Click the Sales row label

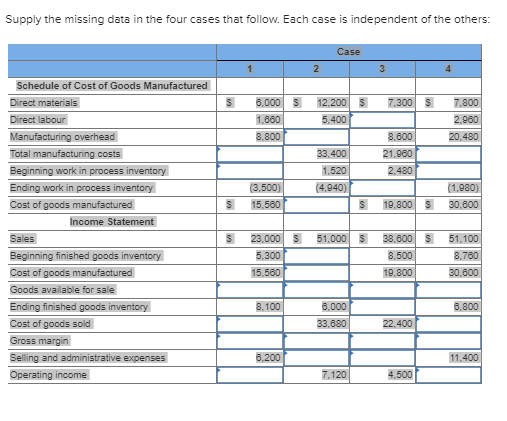tap(22, 239)
